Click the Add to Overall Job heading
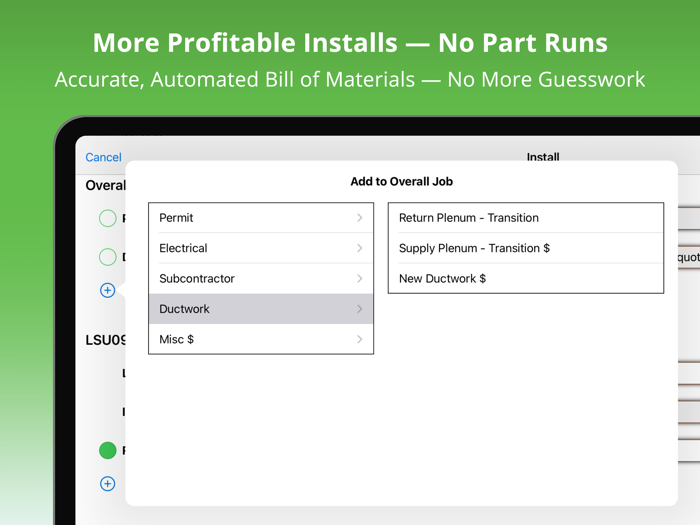The width and height of the screenshot is (700, 525). pyautogui.click(x=401, y=181)
